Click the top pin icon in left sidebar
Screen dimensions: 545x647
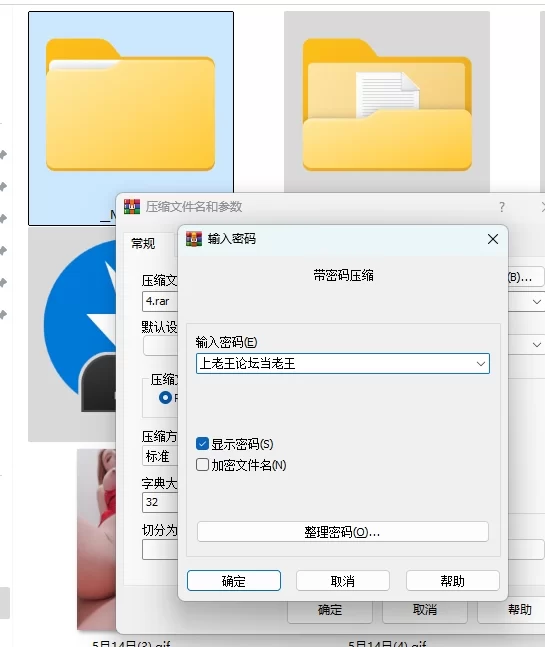click(3, 155)
